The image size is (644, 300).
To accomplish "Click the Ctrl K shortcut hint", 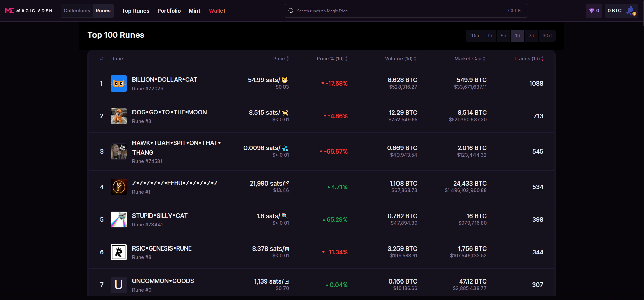I will (x=515, y=11).
